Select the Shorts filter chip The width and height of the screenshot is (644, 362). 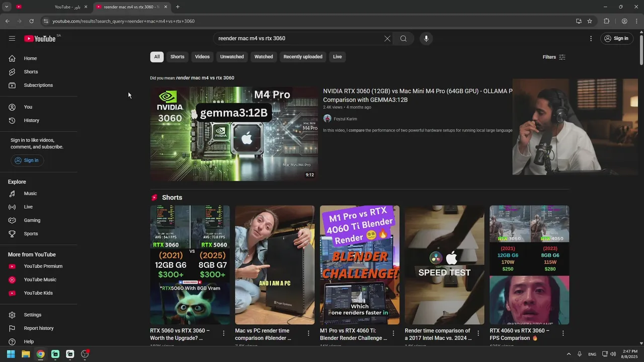pos(177,57)
